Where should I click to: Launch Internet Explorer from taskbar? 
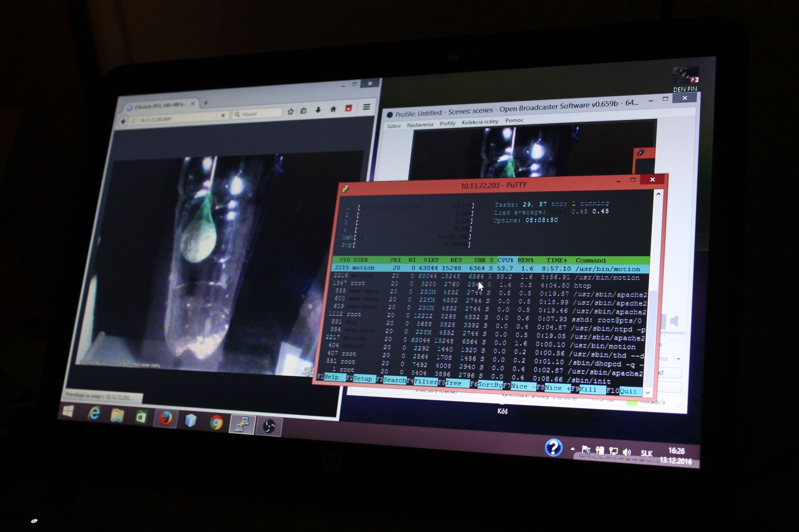tap(94, 413)
